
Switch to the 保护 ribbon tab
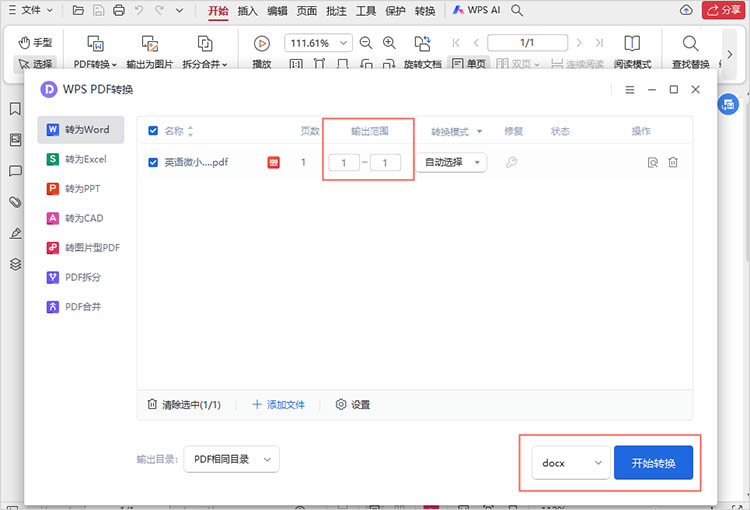[395, 11]
